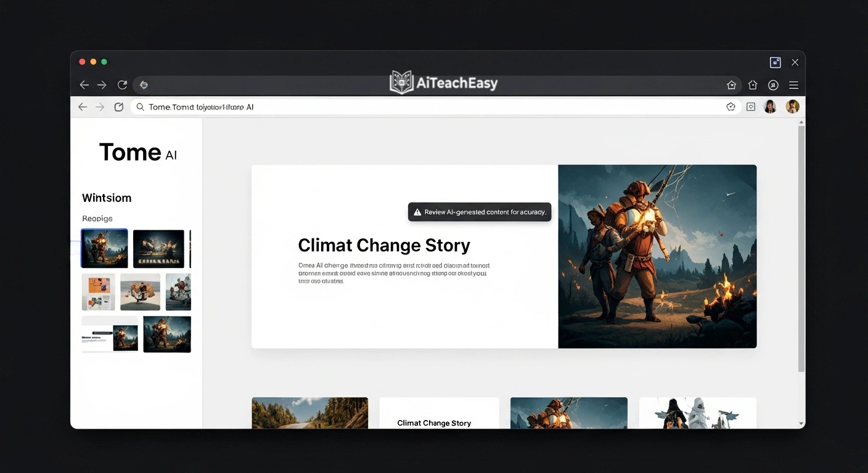Open the rightmost profile avatar
868x473 pixels.
click(x=792, y=107)
